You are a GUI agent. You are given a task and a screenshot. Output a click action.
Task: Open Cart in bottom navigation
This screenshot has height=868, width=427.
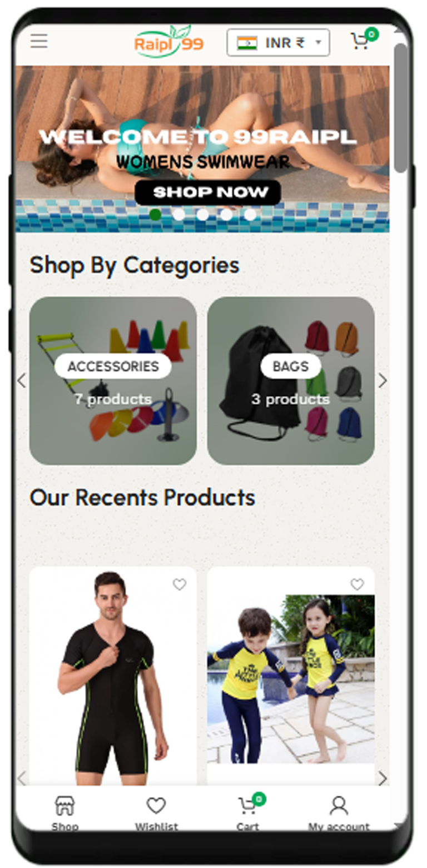[x=248, y=813]
